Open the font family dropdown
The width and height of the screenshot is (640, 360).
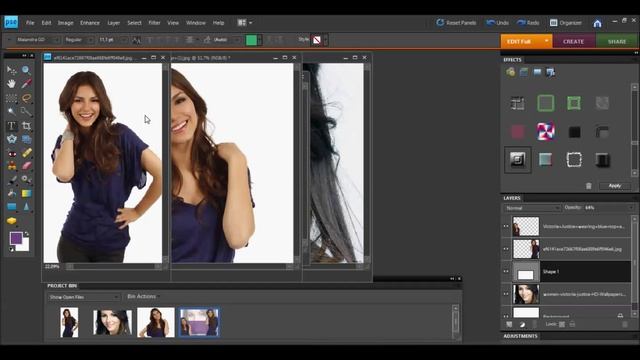coord(57,40)
